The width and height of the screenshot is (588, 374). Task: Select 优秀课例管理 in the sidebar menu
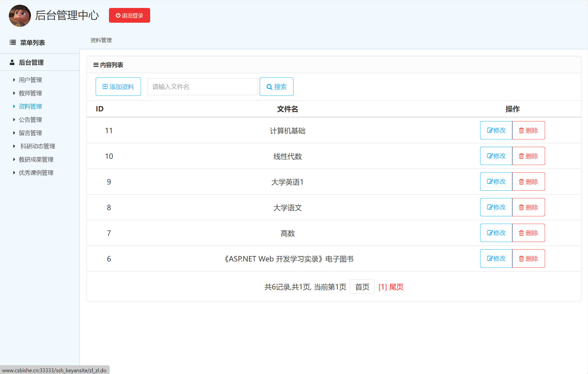click(36, 172)
